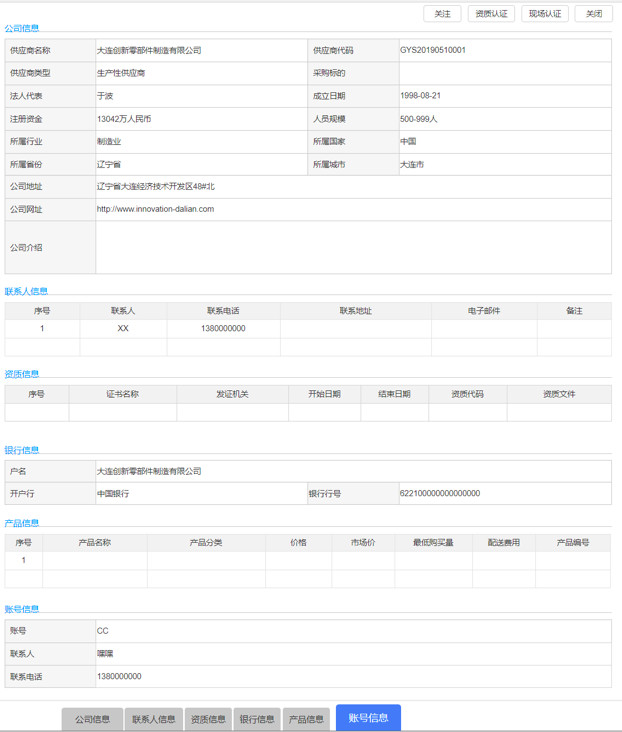This screenshot has width=622, height=732.
Task: Open 资质认证 certification action
Action: point(491,14)
